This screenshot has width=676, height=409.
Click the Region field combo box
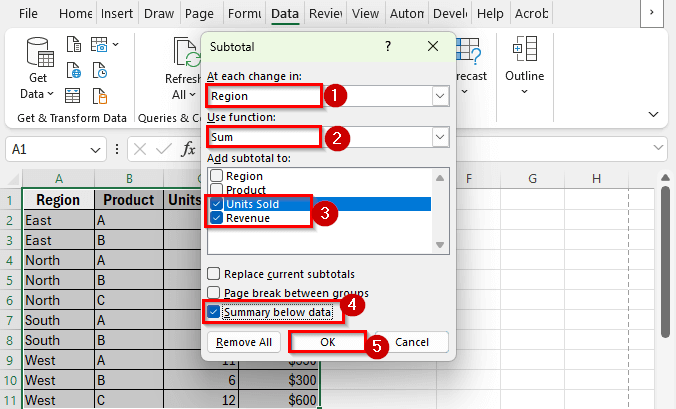328,96
